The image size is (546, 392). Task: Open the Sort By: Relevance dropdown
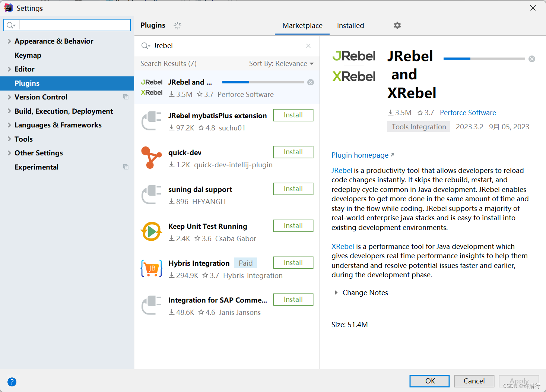click(x=282, y=64)
